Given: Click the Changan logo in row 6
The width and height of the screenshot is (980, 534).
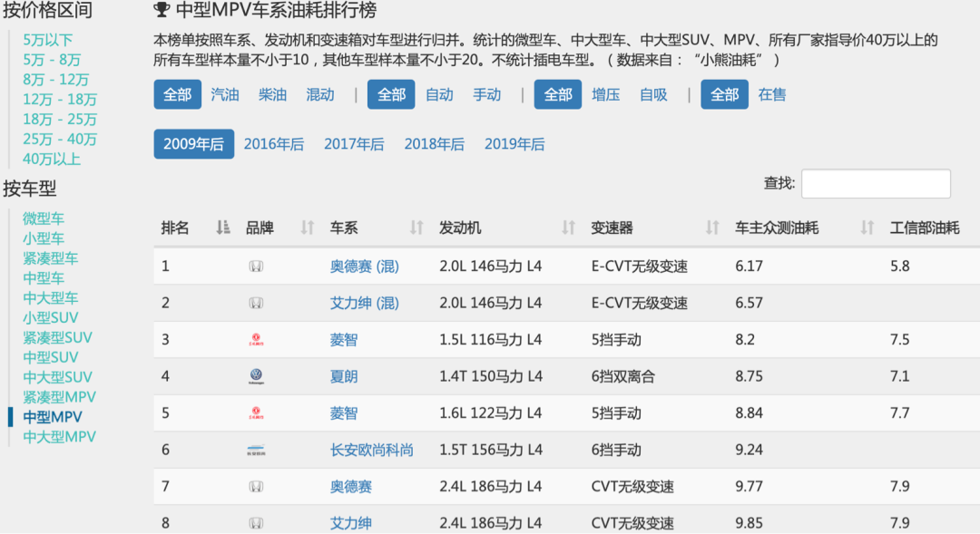Looking at the screenshot, I should (x=256, y=451).
